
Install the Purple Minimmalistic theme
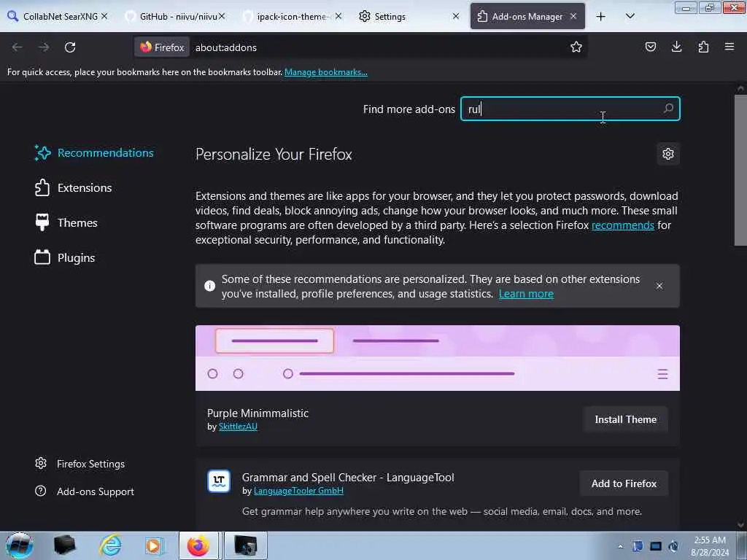tap(625, 419)
